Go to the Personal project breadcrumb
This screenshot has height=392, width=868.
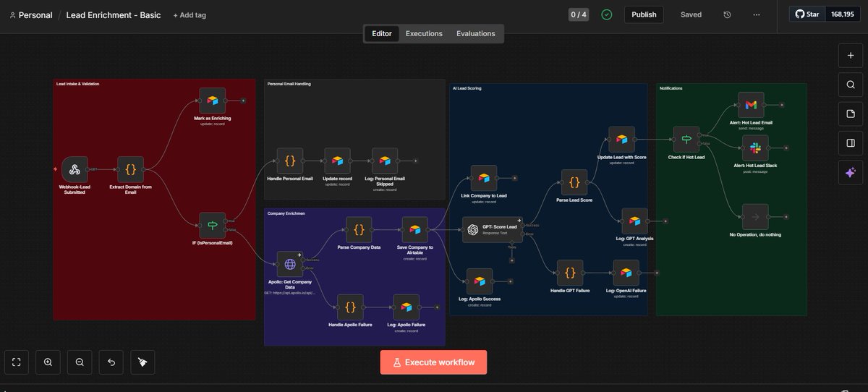(31, 14)
